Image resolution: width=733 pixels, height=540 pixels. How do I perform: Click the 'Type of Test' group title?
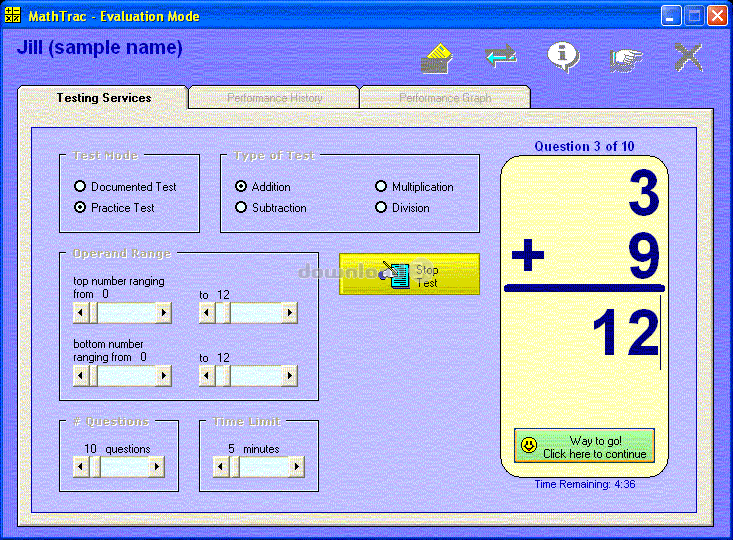[x=274, y=156]
